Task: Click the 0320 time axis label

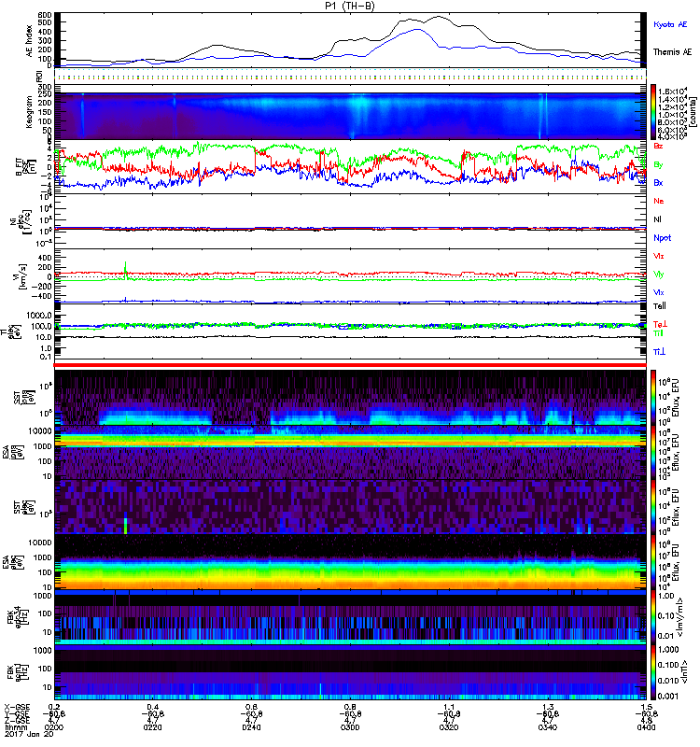Action: tap(449, 727)
